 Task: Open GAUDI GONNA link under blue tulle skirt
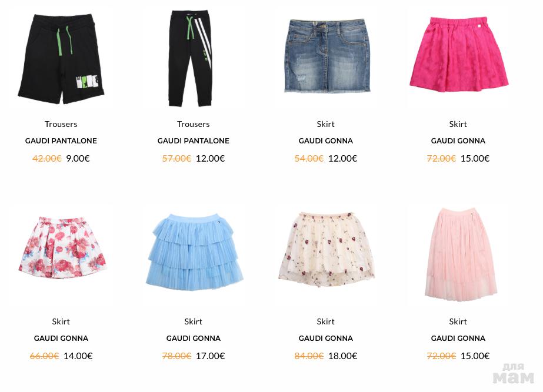coord(193,339)
